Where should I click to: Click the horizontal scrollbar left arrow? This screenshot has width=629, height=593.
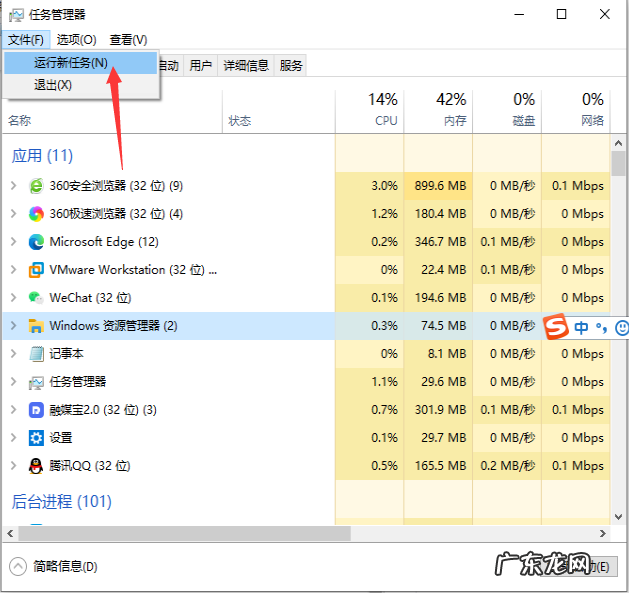point(10,533)
